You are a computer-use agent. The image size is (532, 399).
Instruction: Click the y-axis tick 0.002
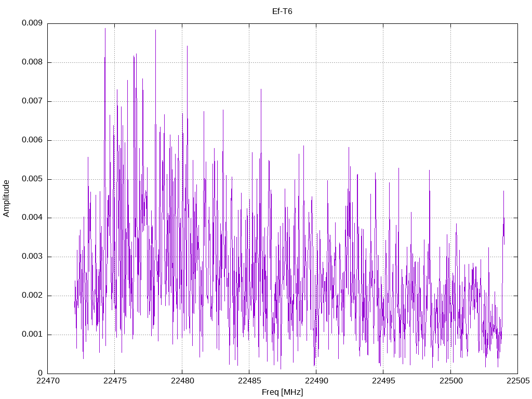click(32, 296)
